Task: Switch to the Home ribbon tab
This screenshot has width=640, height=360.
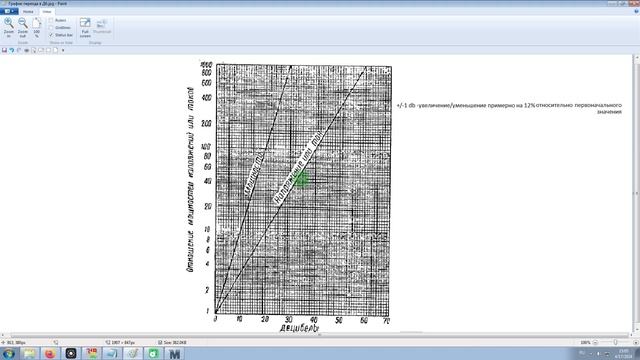Action: [28, 11]
